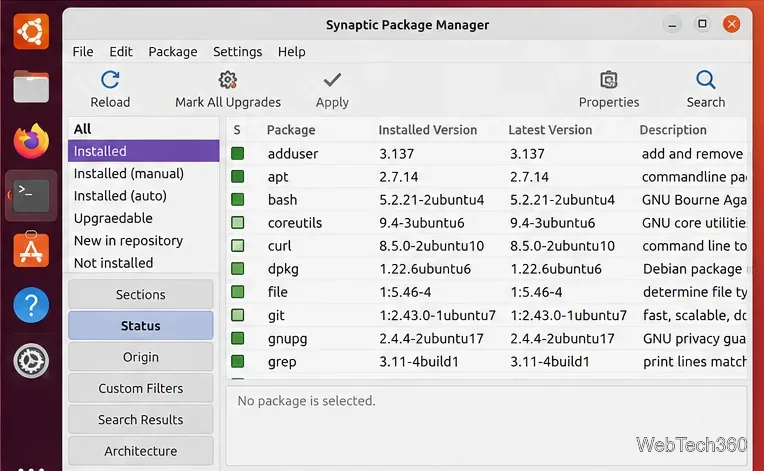Sort by Latest Version column header
The width and height of the screenshot is (764, 471).
pos(550,130)
